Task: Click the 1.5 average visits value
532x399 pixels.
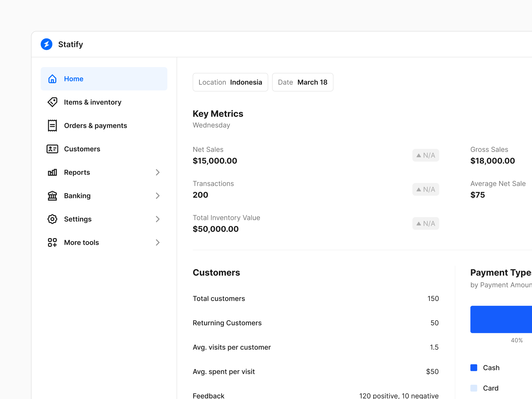Action: [434, 347]
